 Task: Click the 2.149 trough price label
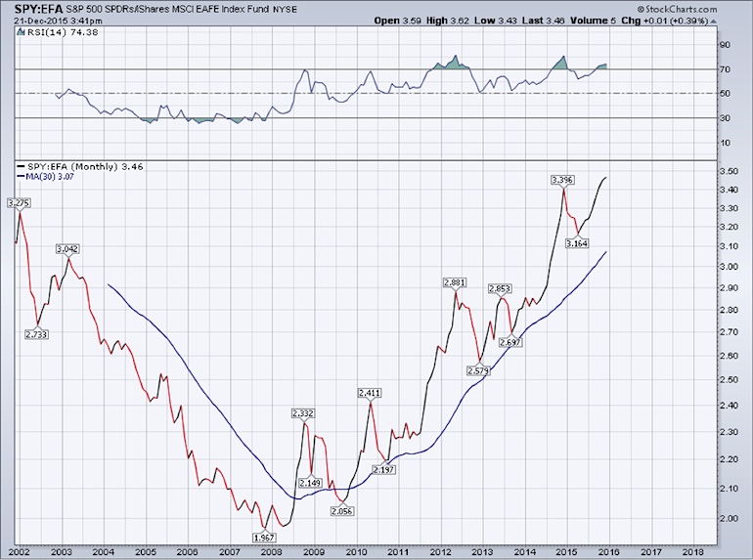(310, 483)
